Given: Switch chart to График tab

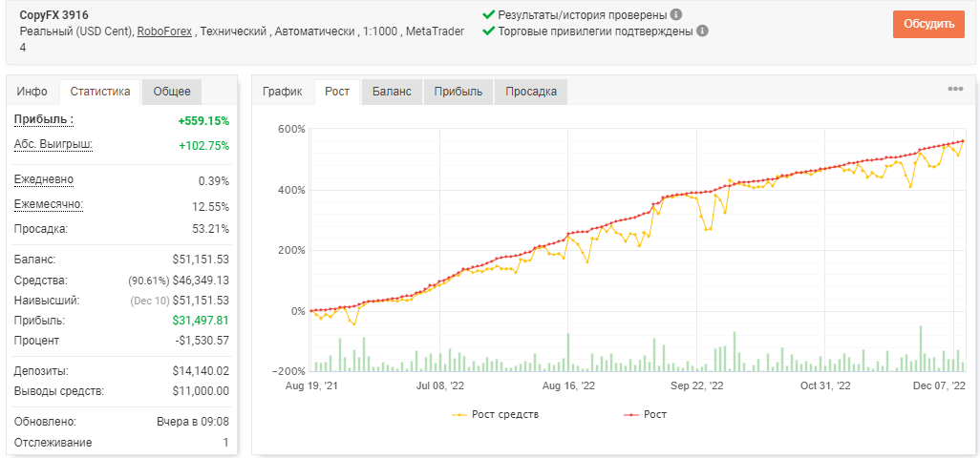Looking at the screenshot, I should click(x=283, y=92).
